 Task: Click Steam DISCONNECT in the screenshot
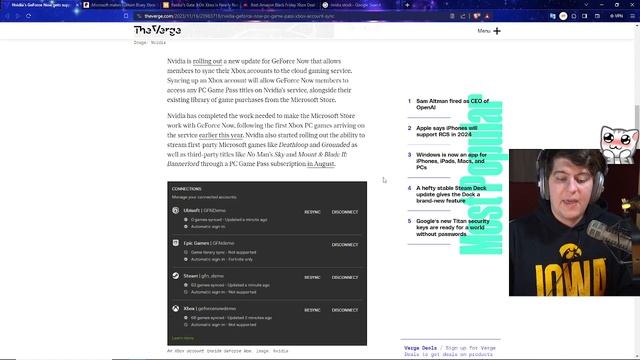coord(345,278)
